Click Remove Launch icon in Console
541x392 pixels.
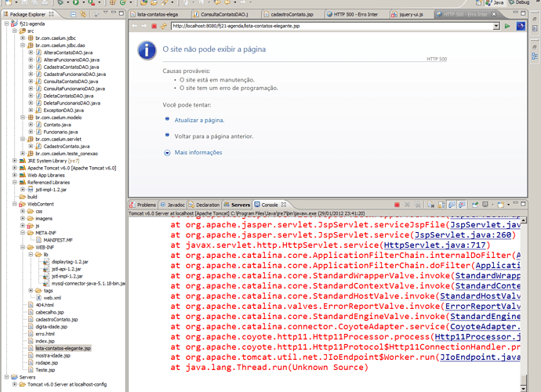(407, 205)
